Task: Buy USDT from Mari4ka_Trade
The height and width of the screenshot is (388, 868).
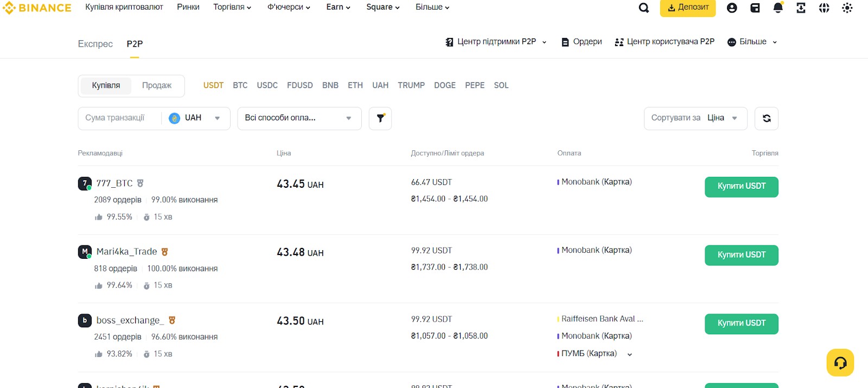Action: [x=742, y=255]
